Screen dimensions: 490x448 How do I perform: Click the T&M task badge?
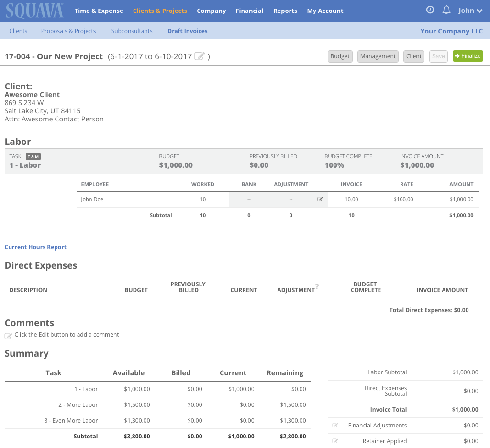(33, 157)
